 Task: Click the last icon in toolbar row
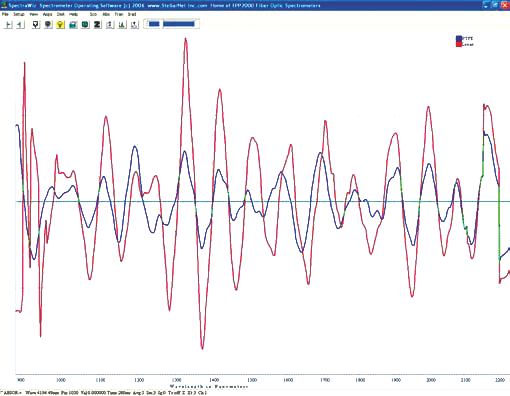134,24
